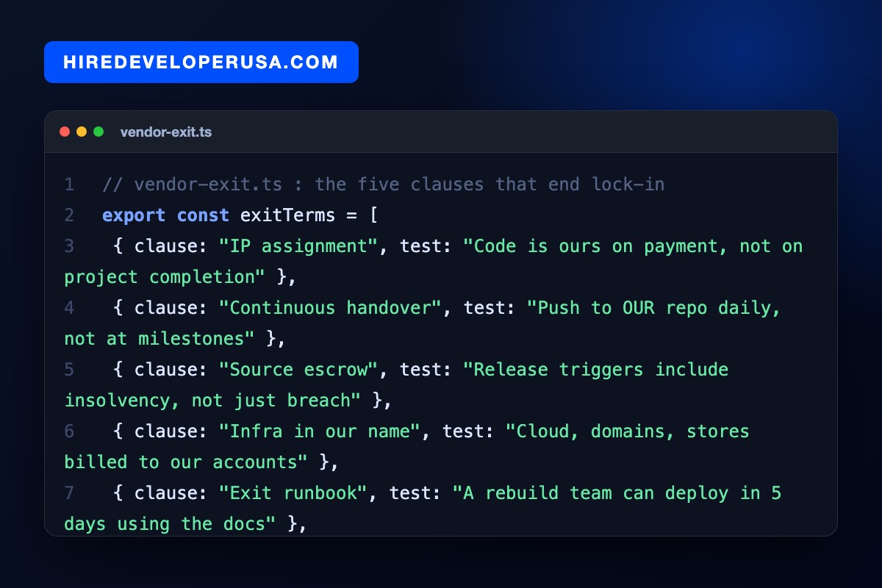Click the "billed to our accounts" text
This screenshot has height=588, width=882.
click(187, 462)
